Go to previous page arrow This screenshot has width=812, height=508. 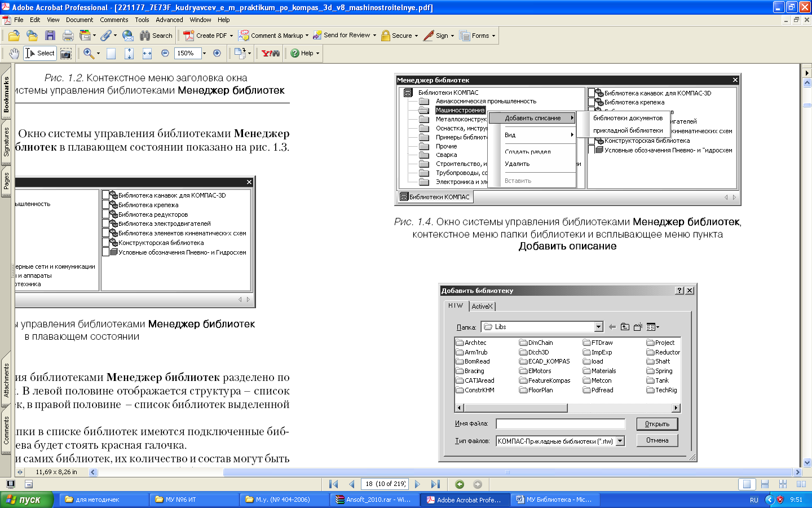(x=352, y=484)
